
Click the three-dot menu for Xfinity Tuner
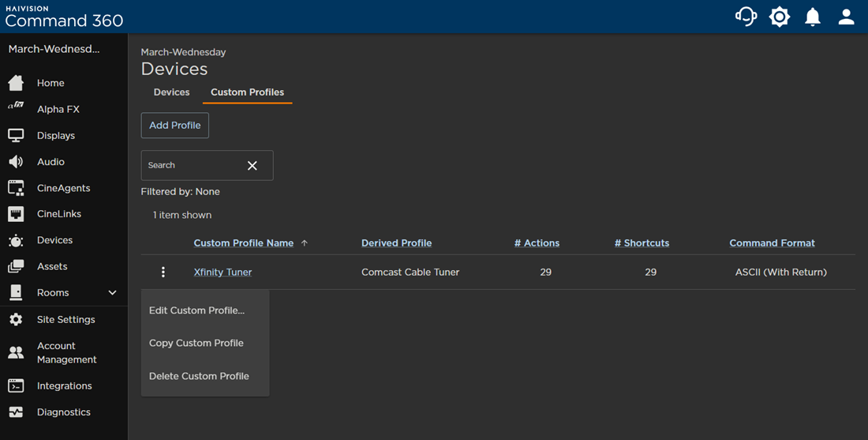pyautogui.click(x=163, y=272)
